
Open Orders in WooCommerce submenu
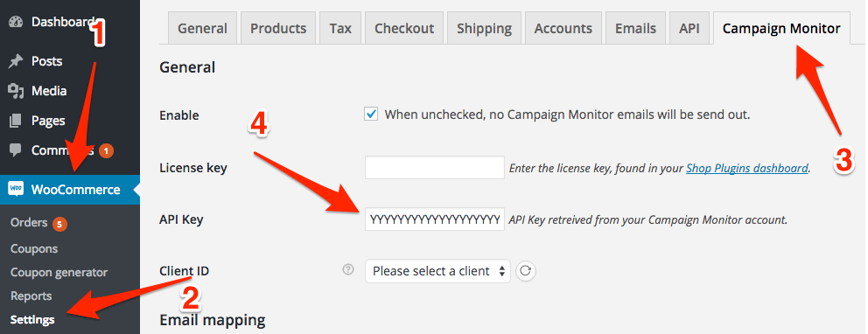coord(29,223)
